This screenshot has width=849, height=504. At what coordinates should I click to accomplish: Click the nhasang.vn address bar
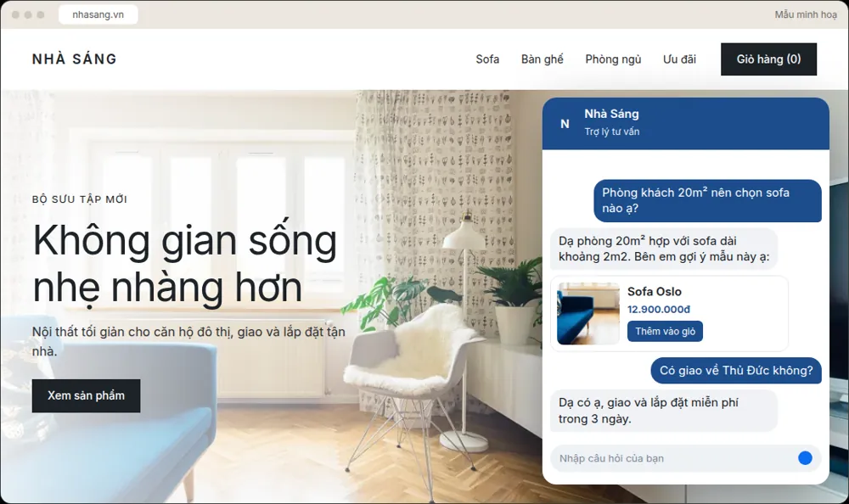tap(98, 14)
